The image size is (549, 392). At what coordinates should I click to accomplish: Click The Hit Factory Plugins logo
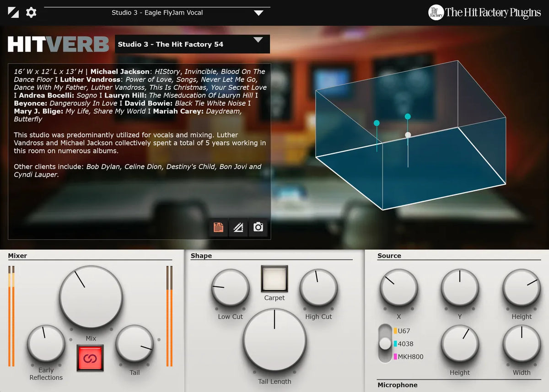pyautogui.click(x=484, y=12)
